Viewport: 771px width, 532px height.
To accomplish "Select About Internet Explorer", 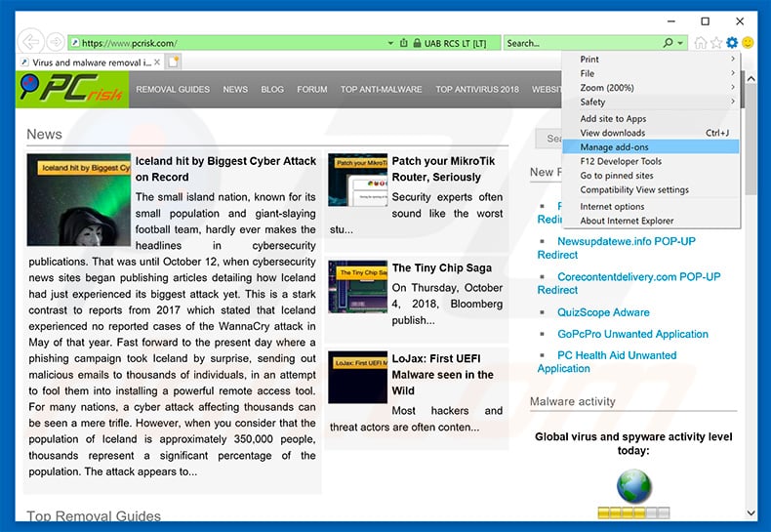I will (652, 221).
